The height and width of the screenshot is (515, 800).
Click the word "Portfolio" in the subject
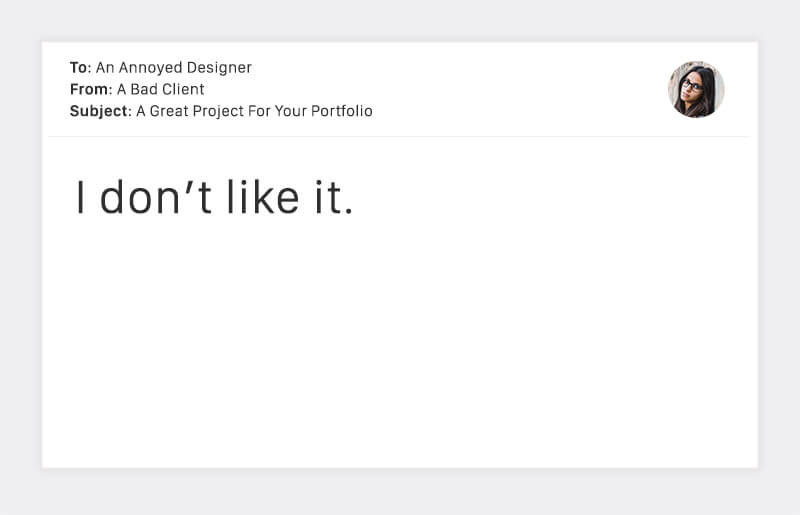340,111
